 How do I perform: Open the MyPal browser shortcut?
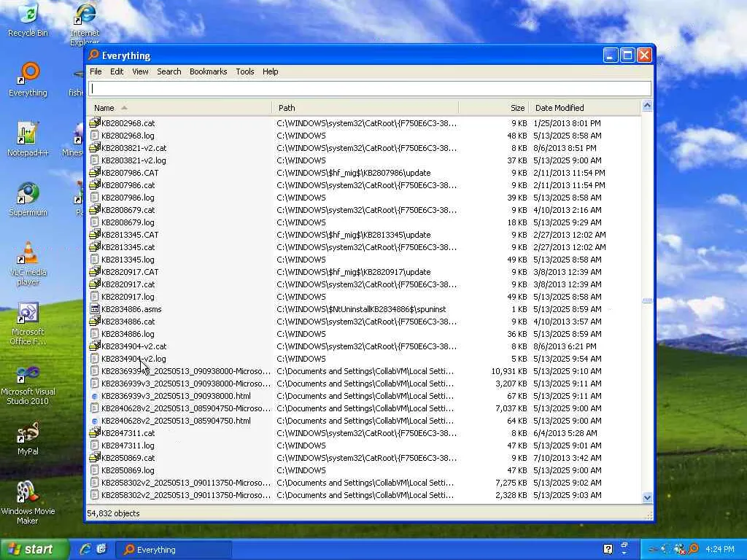pos(28,438)
